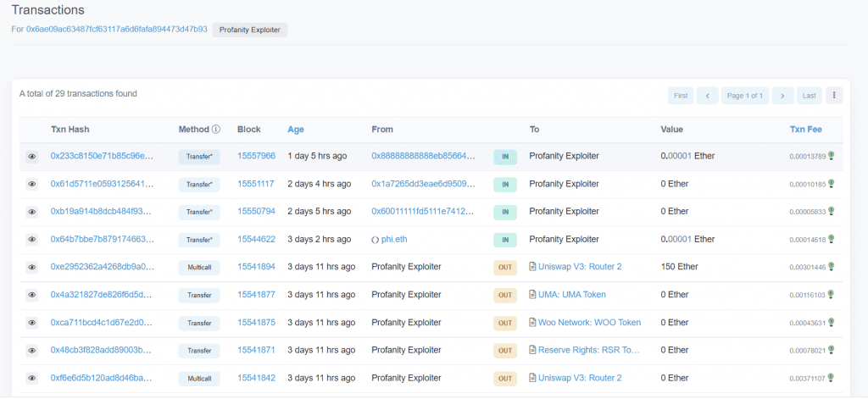Click contract icon next to phi.eth
Viewport: 868px width, 399px height.
[376, 240]
